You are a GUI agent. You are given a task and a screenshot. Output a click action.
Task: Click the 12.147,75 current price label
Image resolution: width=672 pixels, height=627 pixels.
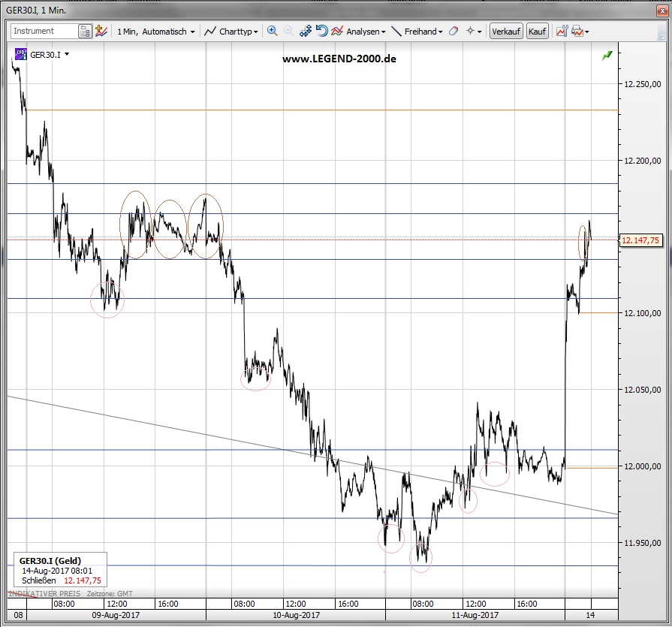point(640,240)
